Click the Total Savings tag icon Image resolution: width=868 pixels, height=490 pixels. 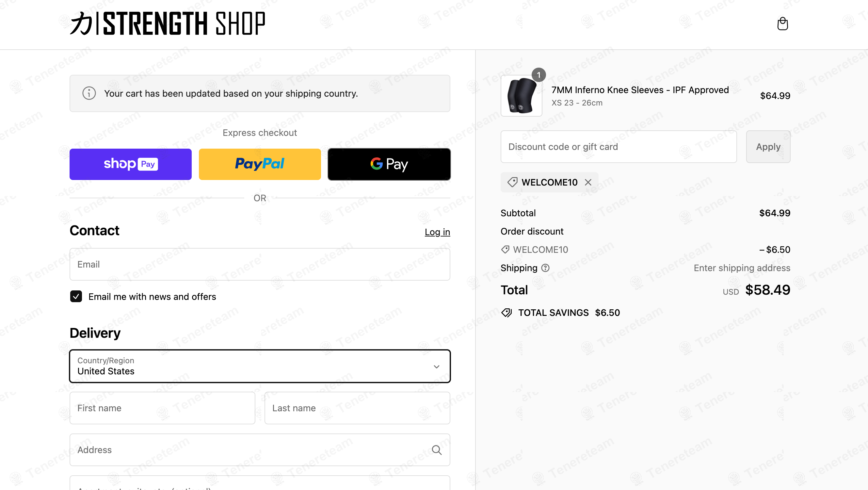[506, 313]
